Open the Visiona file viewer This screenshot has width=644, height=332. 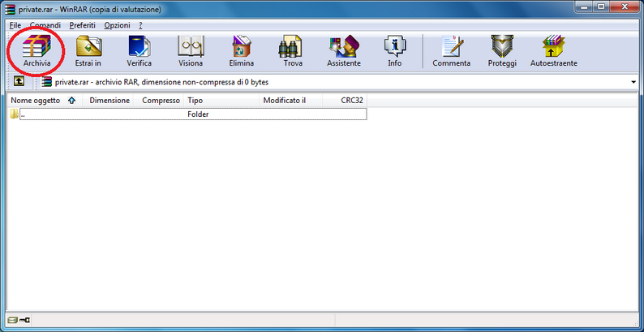191,51
